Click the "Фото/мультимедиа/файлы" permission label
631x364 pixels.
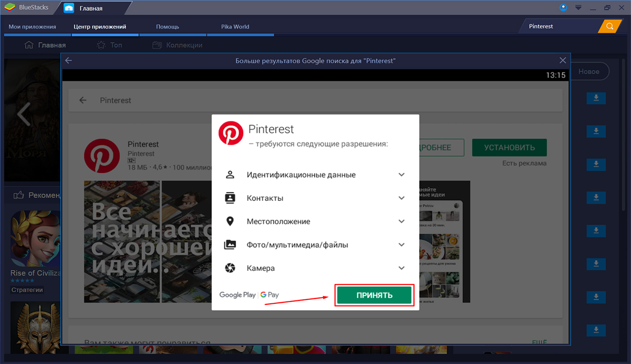tap(297, 245)
